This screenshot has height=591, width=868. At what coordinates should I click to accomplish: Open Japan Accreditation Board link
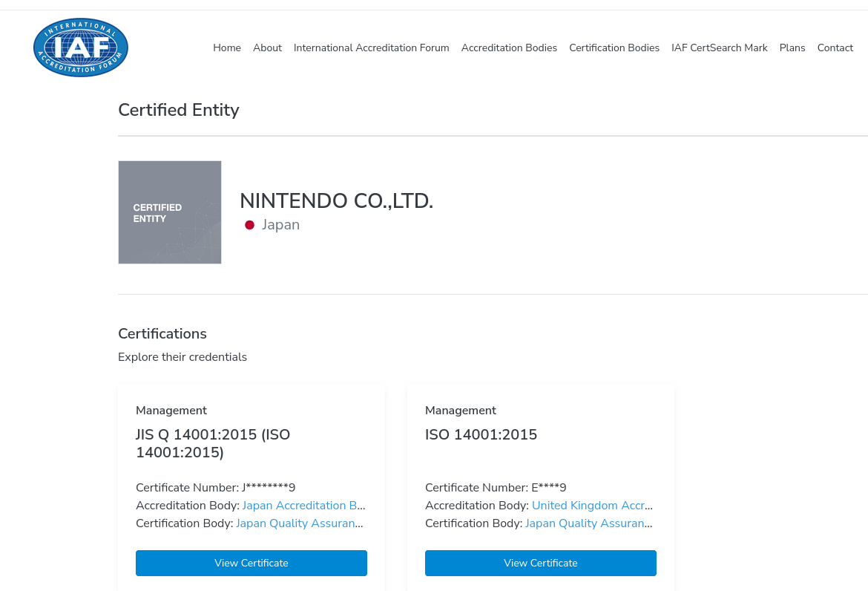pos(304,505)
